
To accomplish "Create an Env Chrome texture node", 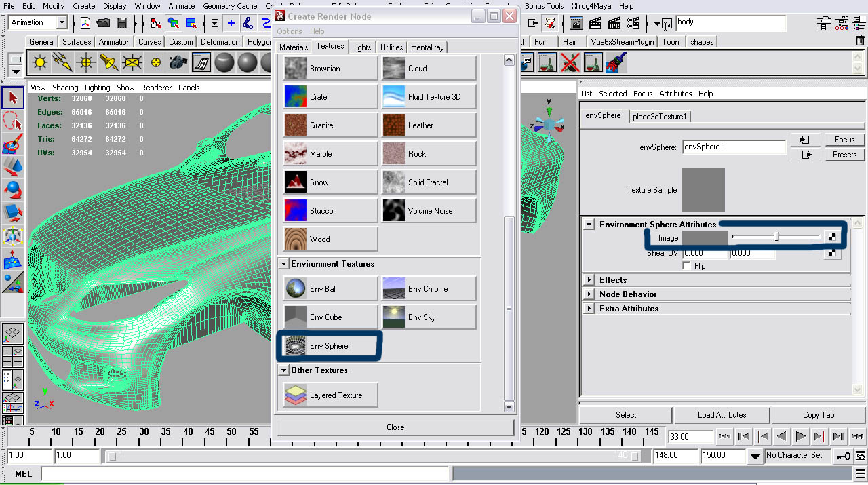I will click(x=429, y=289).
